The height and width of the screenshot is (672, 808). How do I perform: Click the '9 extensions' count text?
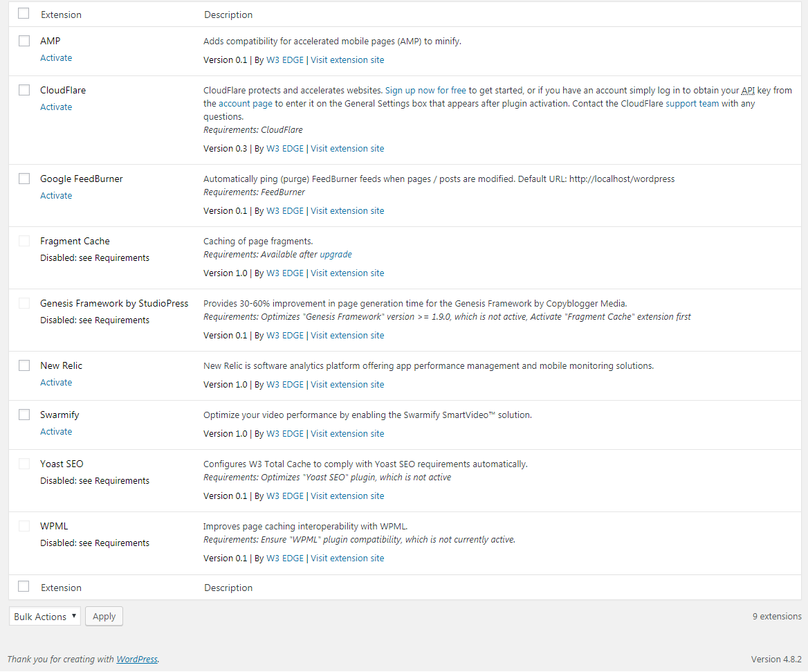(777, 617)
